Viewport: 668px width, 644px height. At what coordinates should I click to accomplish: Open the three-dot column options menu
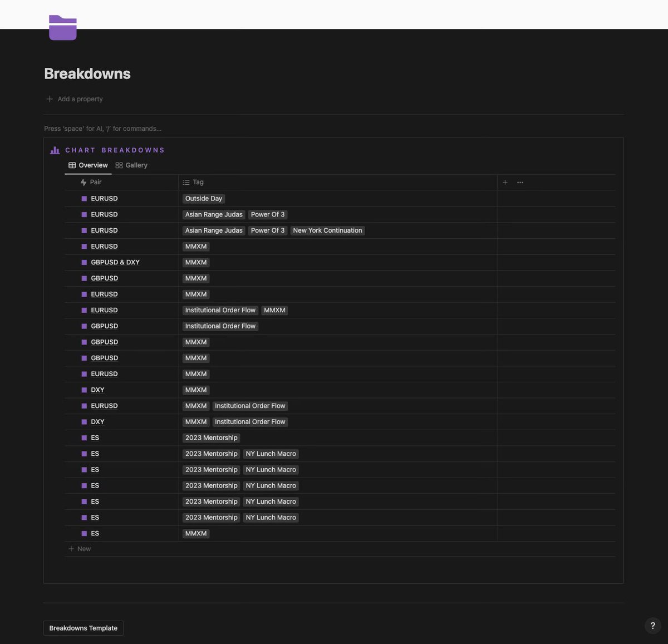pyautogui.click(x=520, y=183)
